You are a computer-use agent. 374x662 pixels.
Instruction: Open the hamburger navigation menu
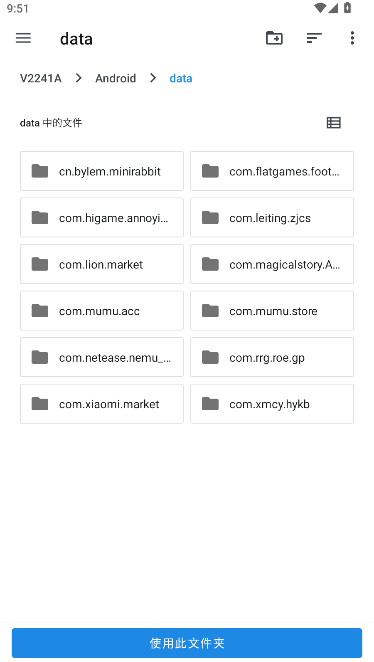pyautogui.click(x=23, y=38)
